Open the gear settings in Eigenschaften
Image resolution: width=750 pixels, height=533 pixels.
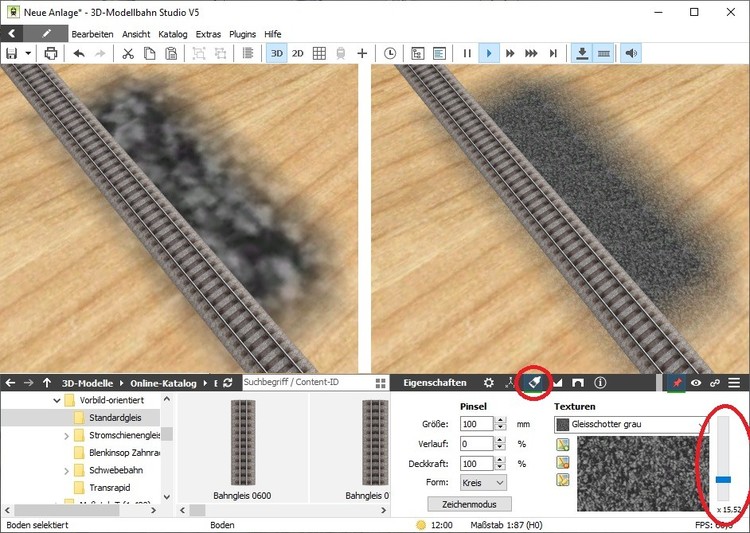tap(488, 383)
